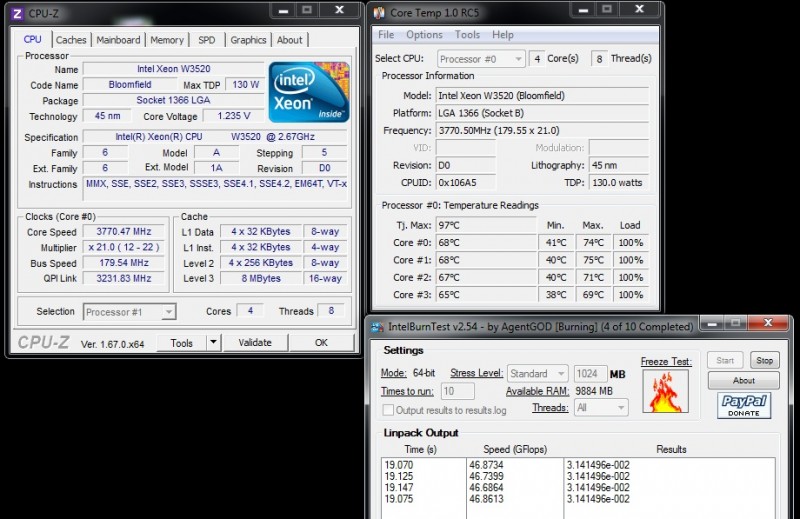Viewport: 800px width, 519px height.
Task: Stop the running burn test
Action: pos(764,360)
